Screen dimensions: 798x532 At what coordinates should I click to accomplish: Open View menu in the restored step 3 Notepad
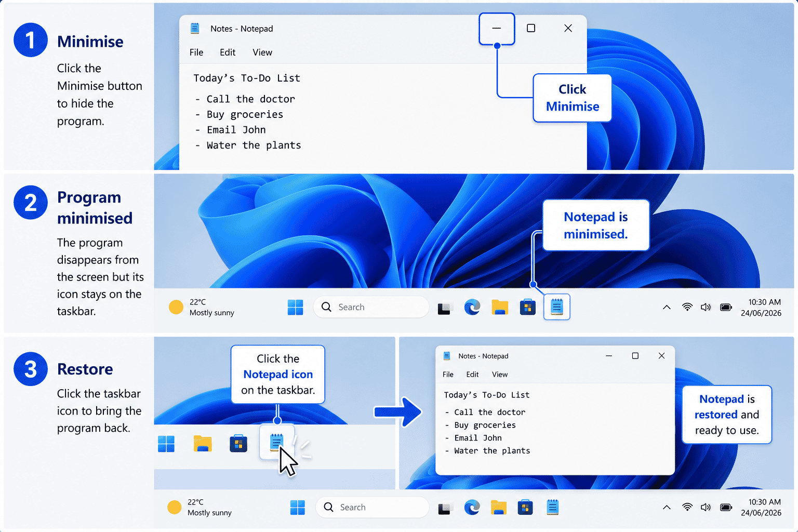500,375
